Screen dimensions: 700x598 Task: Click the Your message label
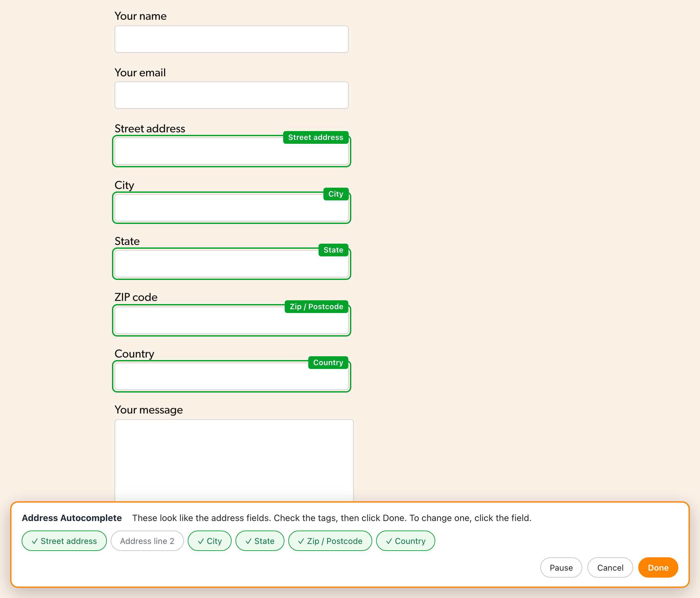pyautogui.click(x=149, y=410)
